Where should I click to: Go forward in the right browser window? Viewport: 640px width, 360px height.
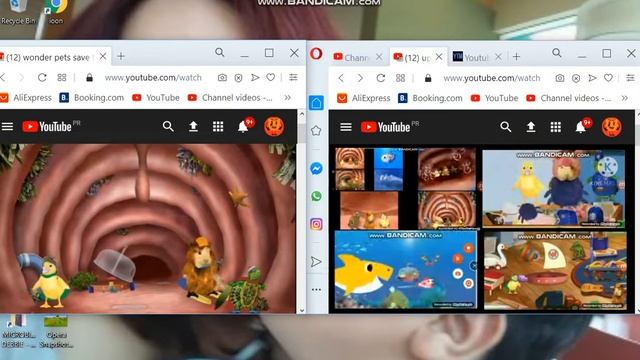[x=360, y=78]
